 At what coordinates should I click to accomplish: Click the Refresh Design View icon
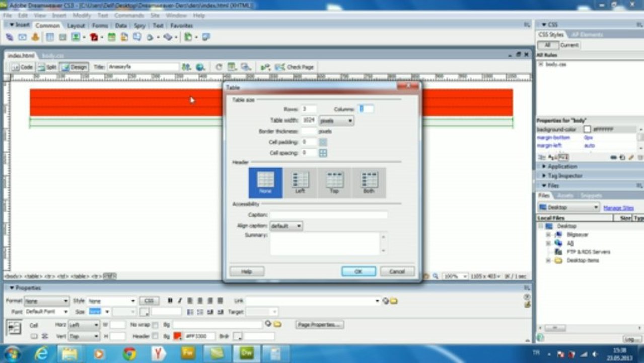pyautogui.click(x=219, y=67)
